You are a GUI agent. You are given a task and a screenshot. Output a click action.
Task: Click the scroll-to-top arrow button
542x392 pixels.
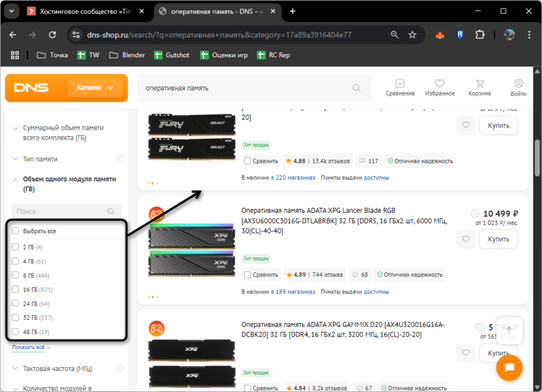[509, 330]
